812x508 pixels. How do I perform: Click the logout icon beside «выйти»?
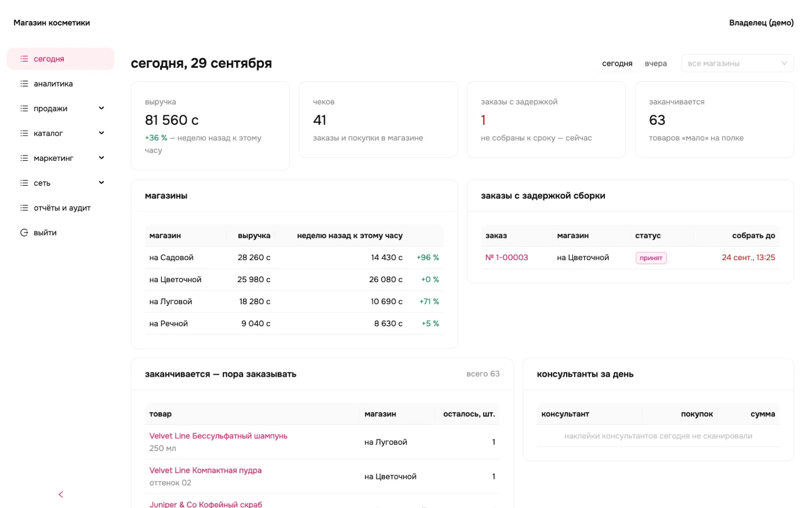(24, 233)
